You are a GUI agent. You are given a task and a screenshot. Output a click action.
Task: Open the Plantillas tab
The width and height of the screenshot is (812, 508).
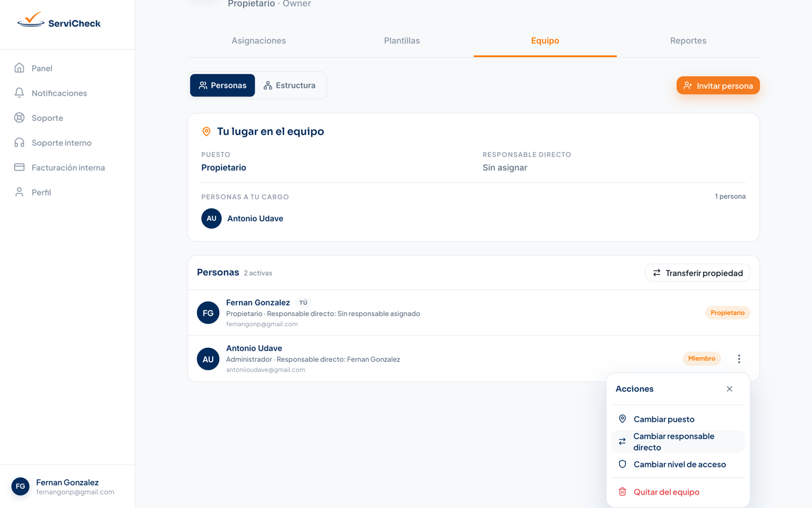click(402, 41)
